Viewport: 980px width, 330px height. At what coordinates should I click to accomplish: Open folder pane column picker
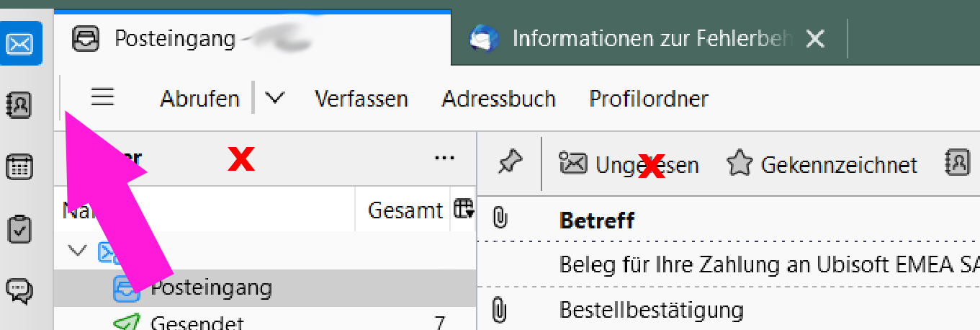pyautogui.click(x=463, y=210)
